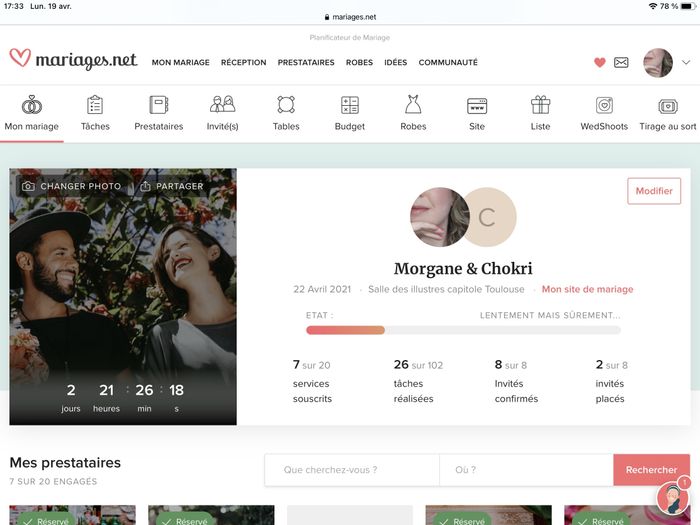Open the RÉCEPTION menu
Screen dimensions: 700x525
pos(243,62)
